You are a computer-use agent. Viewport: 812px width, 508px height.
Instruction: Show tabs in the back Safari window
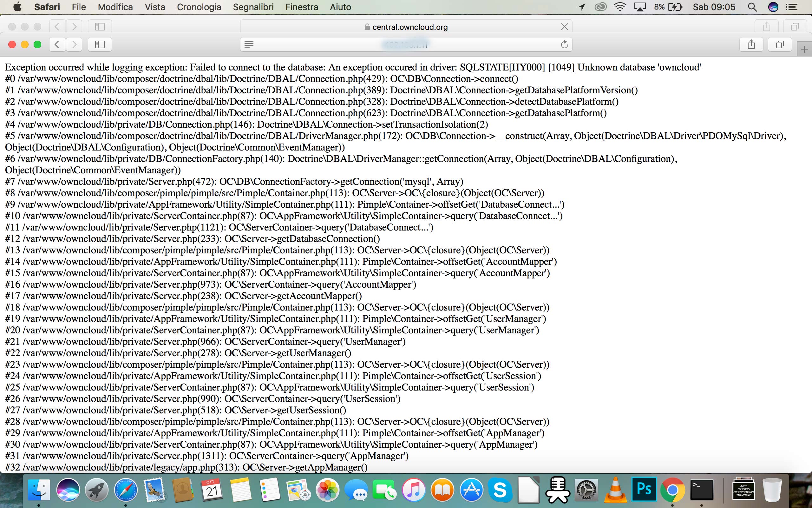pos(795,26)
